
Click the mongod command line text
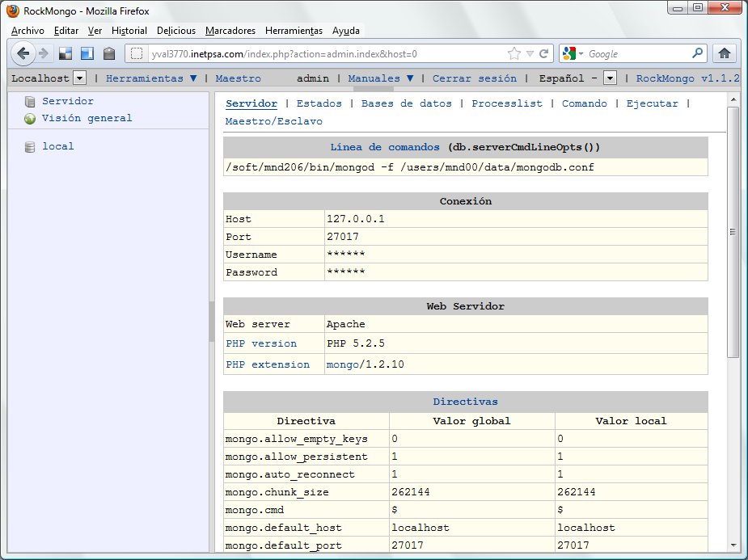pyautogui.click(x=410, y=167)
